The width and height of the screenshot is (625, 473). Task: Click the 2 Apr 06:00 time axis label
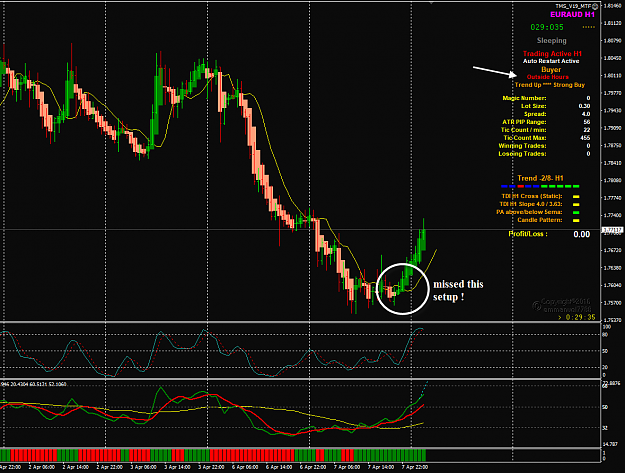pyautogui.click(x=42, y=467)
